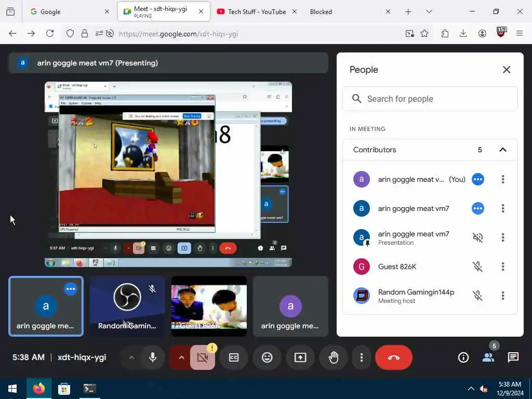Open the Extensions puzzle icon
The height and width of the screenshot is (399, 532).
coord(445,33)
